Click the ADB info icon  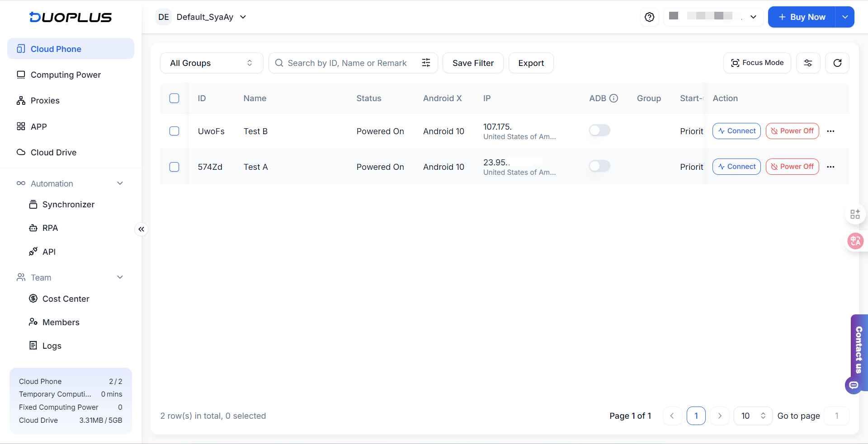pos(613,98)
